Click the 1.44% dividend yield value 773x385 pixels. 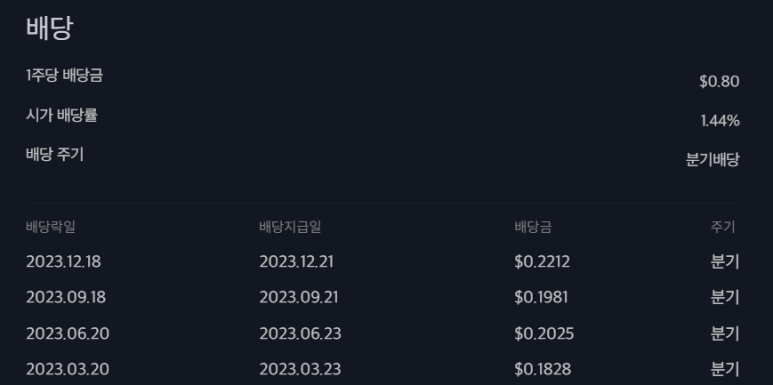720,121
